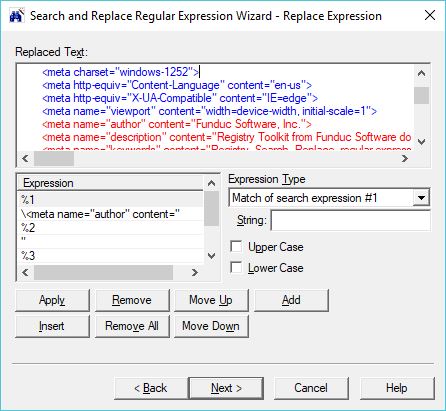Open the Expression Type dropdown arrow
446x411 pixels.
tap(421, 198)
